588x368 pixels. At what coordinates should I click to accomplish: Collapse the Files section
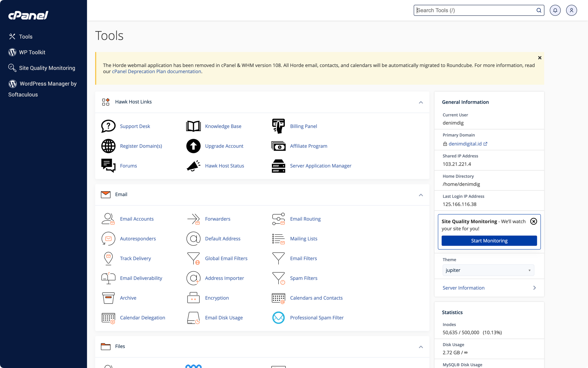coord(421,347)
